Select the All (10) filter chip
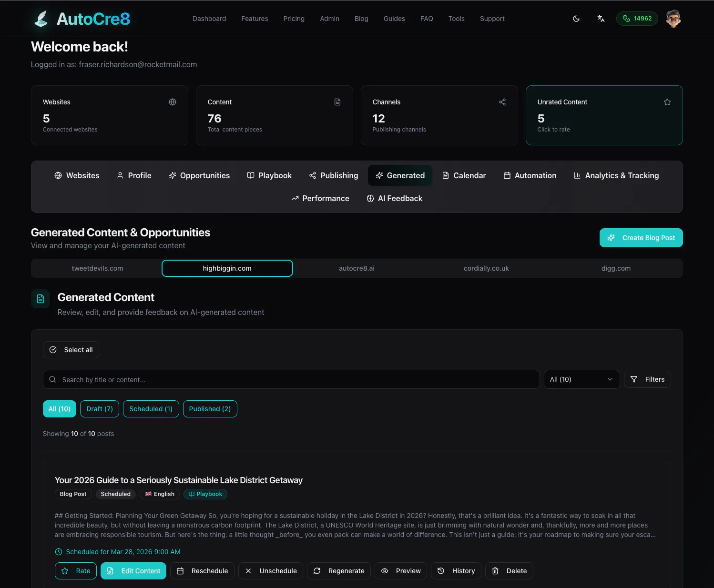Image resolution: width=714 pixels, height=588 pixels. click(60, 409)
